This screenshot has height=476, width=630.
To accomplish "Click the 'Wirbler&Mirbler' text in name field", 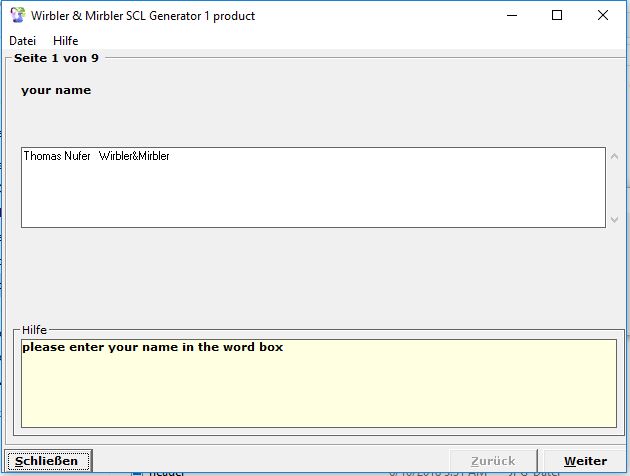I will click(134, 156).
